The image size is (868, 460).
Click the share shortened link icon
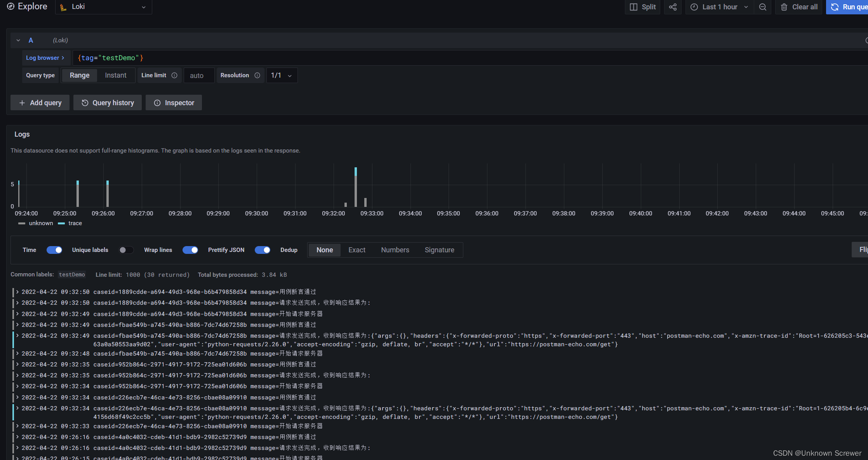673,7
